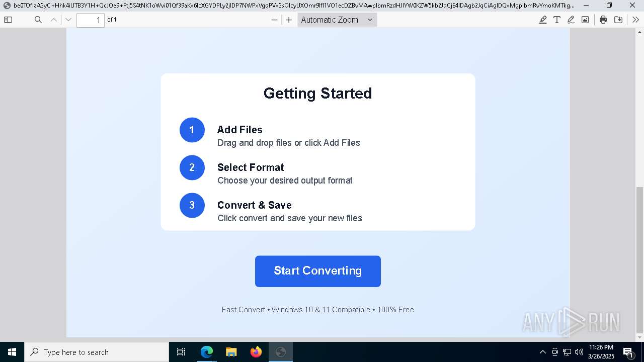
Task: Print the document
Action: (x=603, y=20)
